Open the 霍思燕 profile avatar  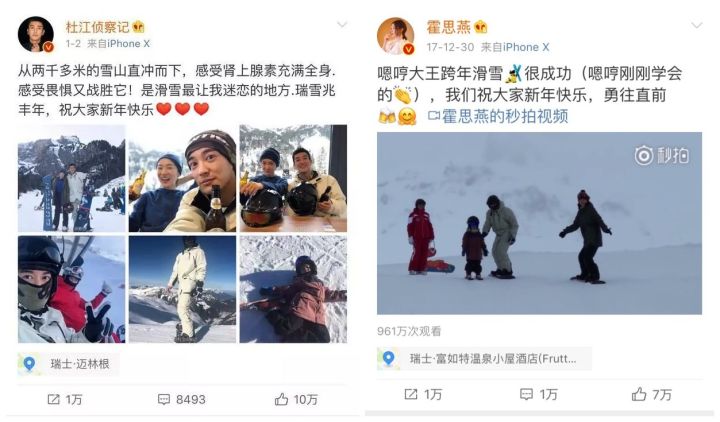[x=395, y=36]
